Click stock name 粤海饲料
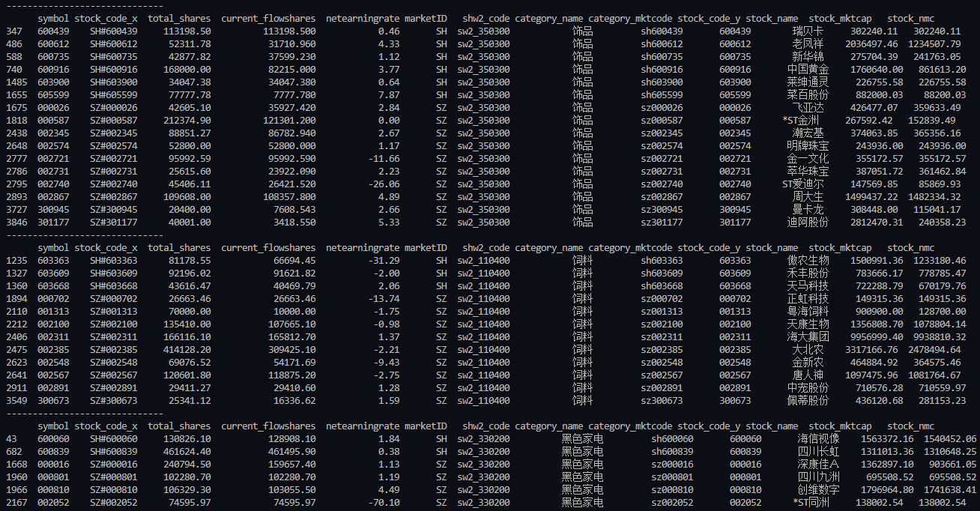This screenshot has width=980, height=511. click(808, 312)
